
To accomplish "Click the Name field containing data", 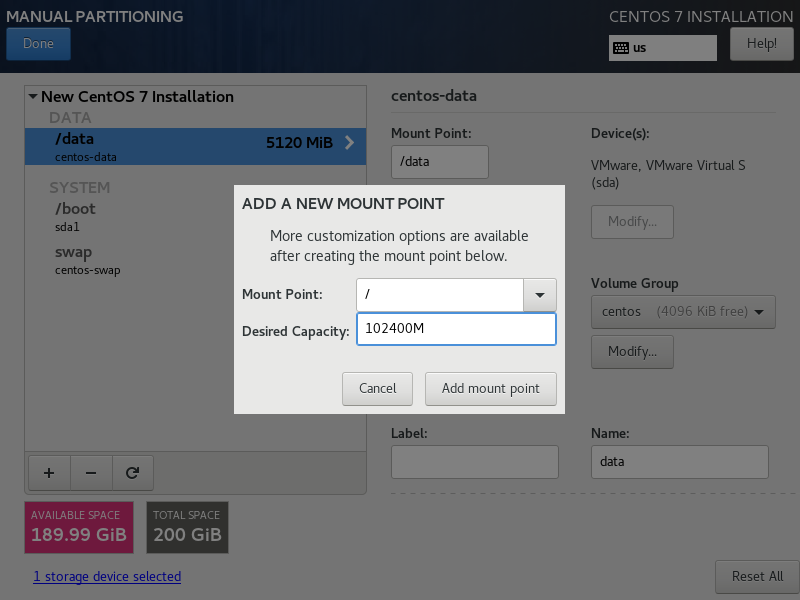I will (679, 462).
